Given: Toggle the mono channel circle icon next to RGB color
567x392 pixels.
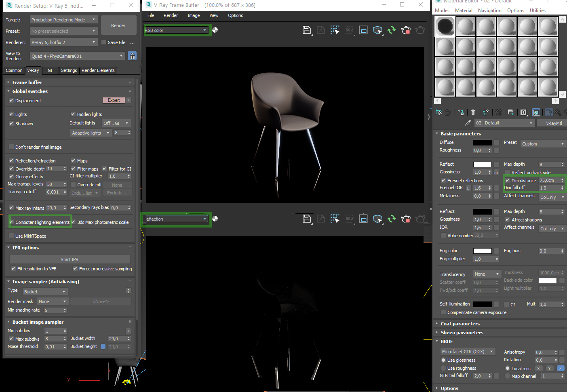Looking at the screenshot, I should click(215, 30).
